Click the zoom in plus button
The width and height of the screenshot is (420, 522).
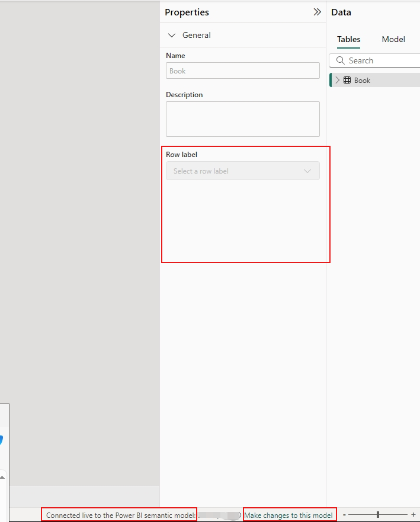click(x=413, y=515)
